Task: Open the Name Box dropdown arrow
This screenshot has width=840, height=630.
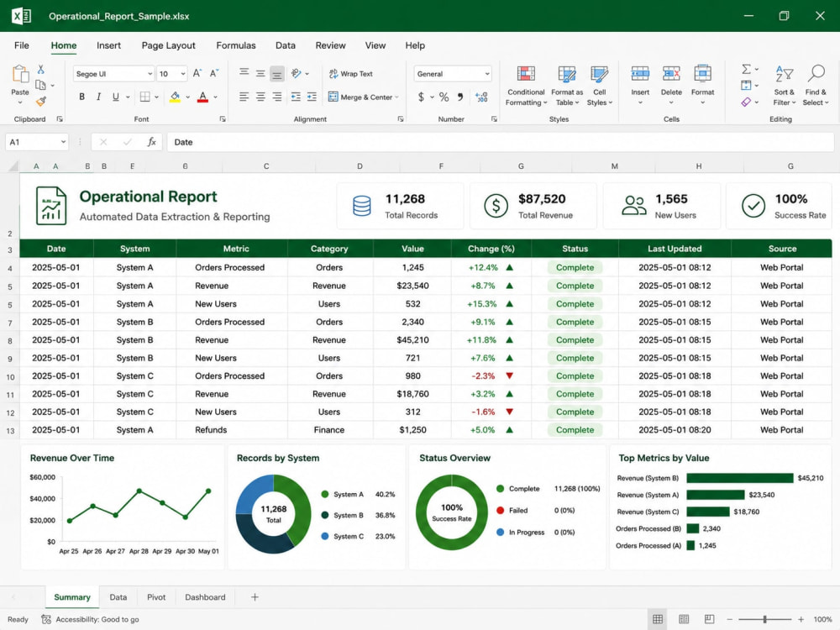Action: [x=63, y=142]
